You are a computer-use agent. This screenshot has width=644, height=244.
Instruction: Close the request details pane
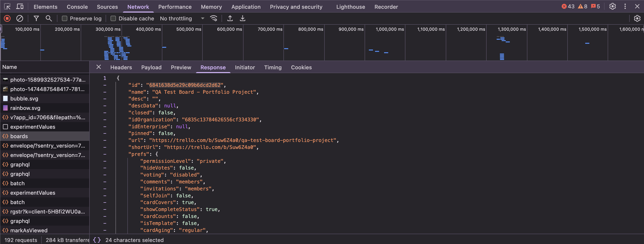99,67
